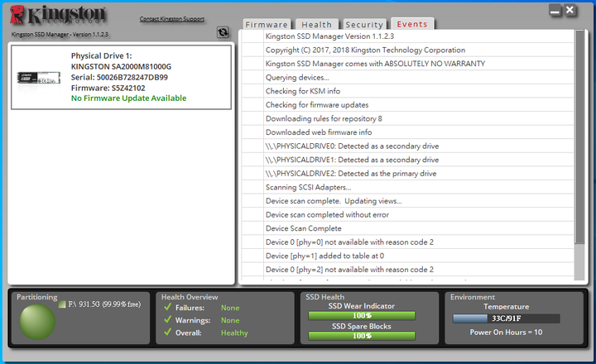Select the Physical Drive 1 card
This screenshot has width=596, height=364.
pos(121,77)
